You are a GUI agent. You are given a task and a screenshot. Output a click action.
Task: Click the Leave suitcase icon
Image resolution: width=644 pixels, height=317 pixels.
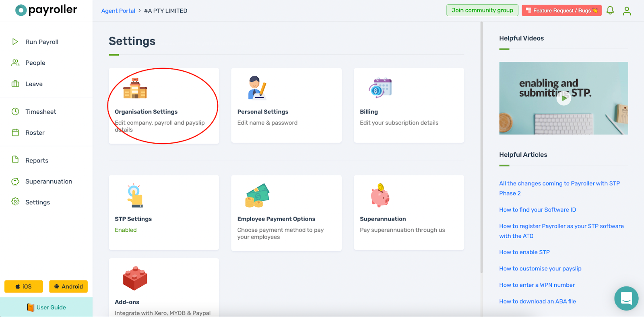(15, 84)
